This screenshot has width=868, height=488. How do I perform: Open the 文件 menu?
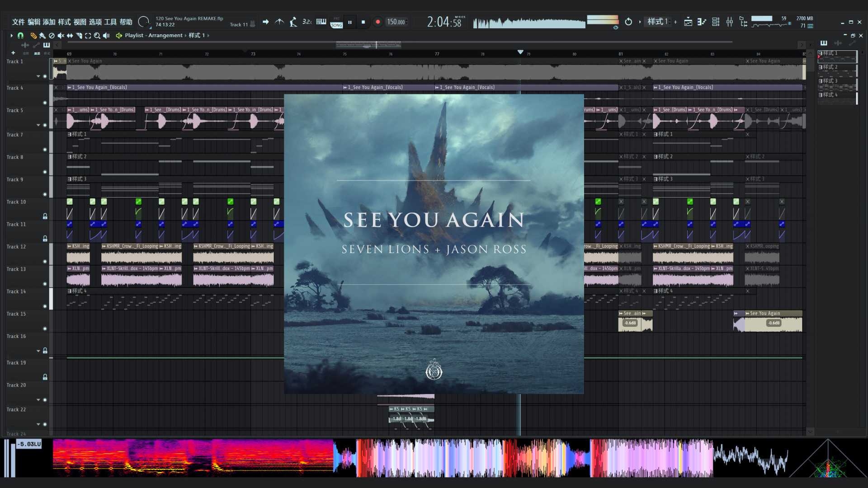point(19,22)
